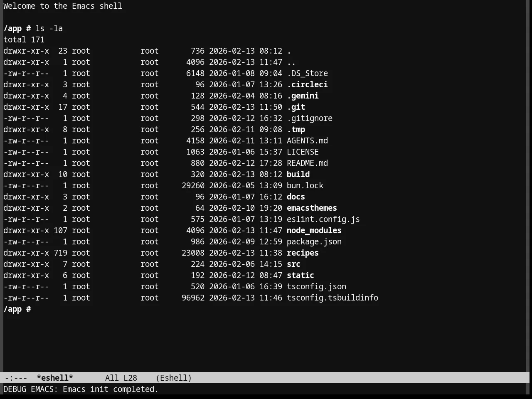Click the 2026-02-13 11:50 timestamp of .git
The image size is (532, 399).
pyautogui.click(x=246, y=107)
